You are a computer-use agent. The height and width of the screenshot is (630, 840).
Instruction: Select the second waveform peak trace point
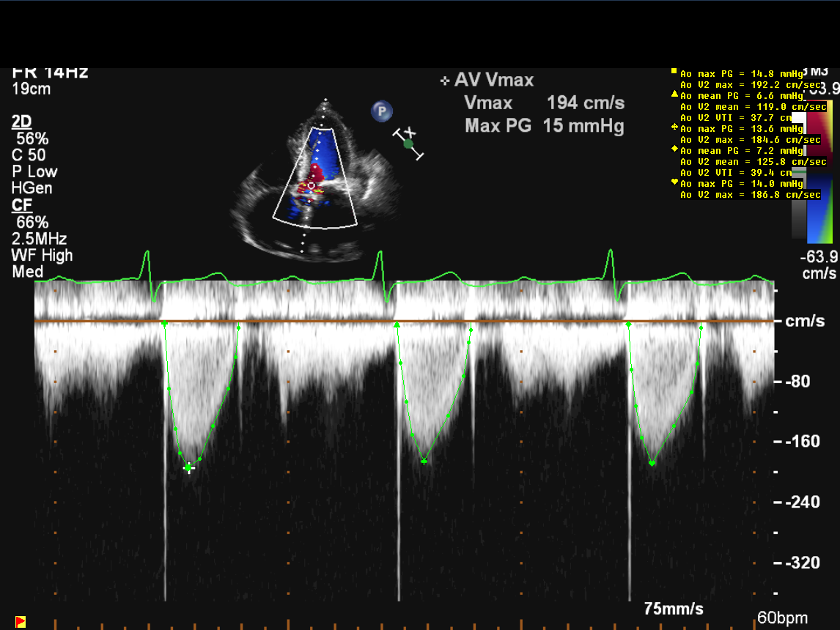coord(424,461)
